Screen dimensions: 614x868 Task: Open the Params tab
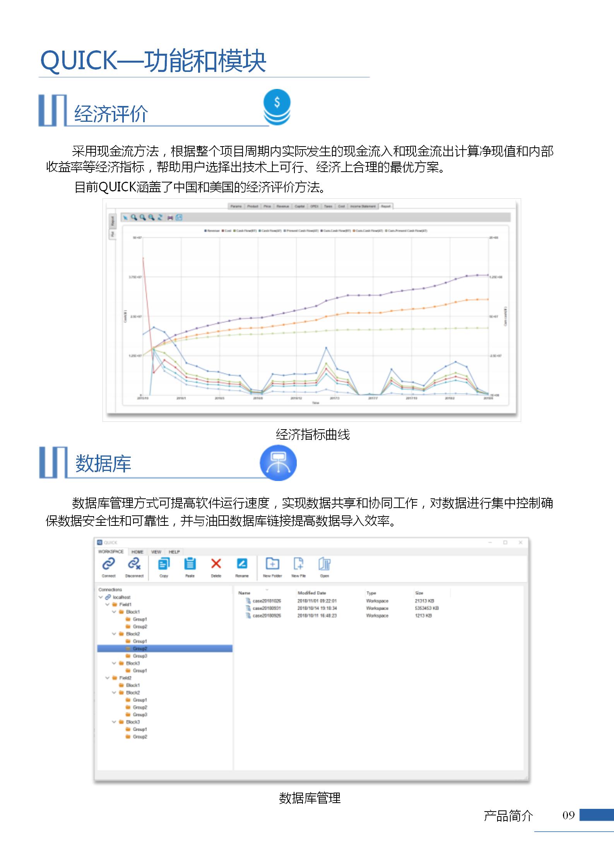(x=236, y=206)
